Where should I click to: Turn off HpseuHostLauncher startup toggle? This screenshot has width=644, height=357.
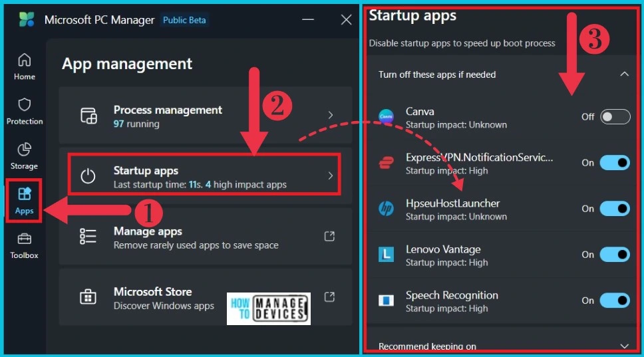615,209
